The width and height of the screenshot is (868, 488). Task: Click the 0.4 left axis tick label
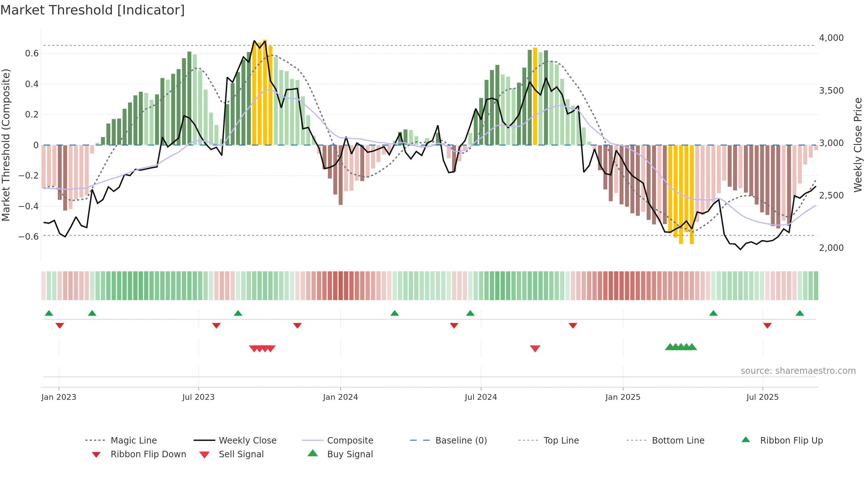[x=32, y=84]
